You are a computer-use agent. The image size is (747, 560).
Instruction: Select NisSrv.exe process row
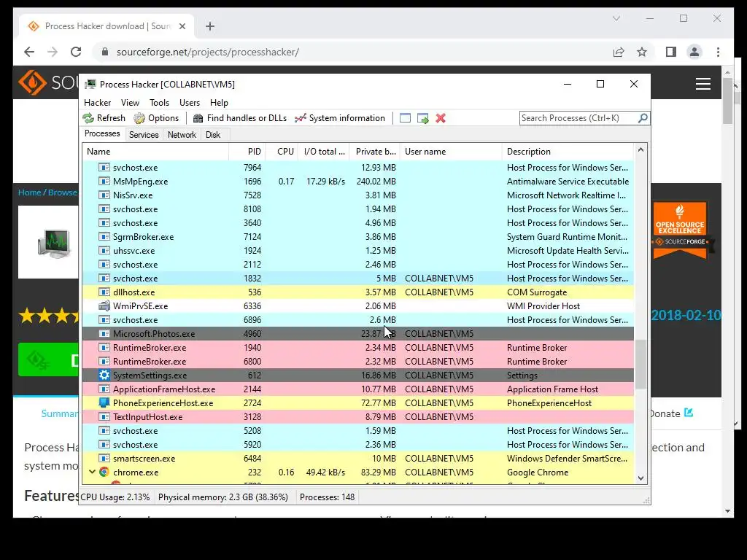pyautogui.click(x=357, y=195)
